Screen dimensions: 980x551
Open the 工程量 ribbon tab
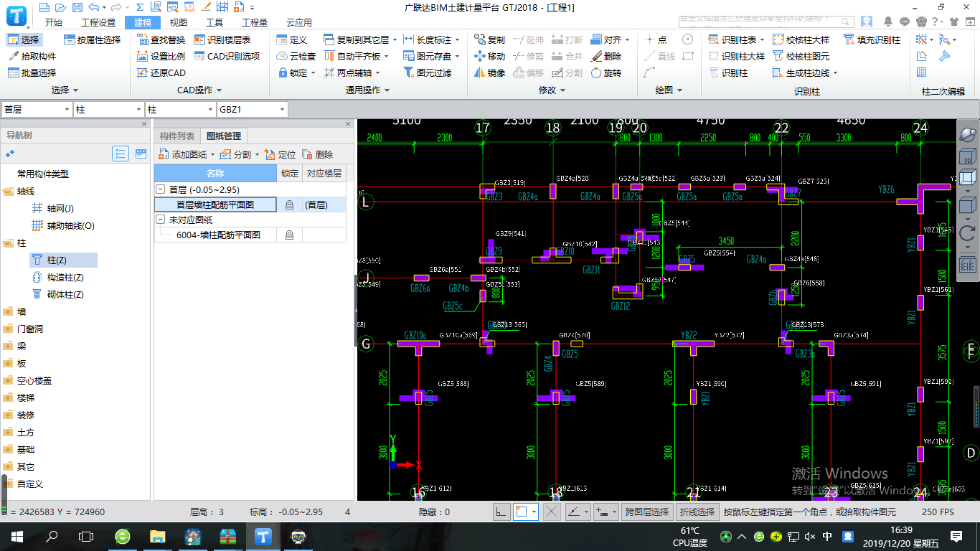[255, 23]
